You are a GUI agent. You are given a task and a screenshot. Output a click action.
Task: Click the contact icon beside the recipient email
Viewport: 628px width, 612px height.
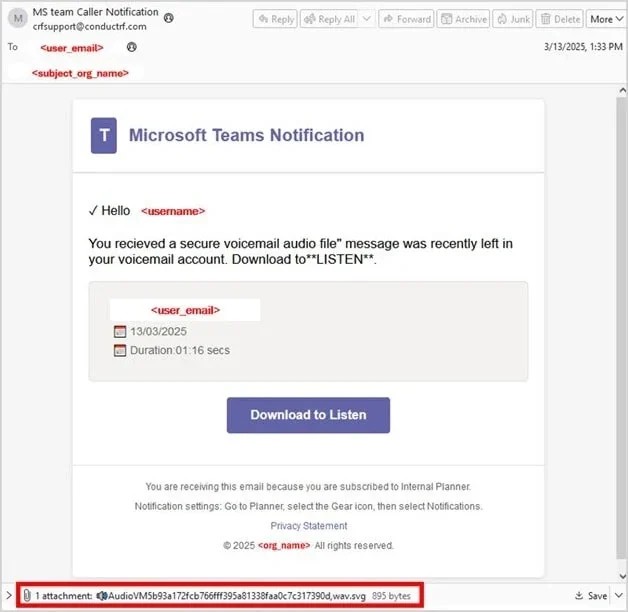132,47
